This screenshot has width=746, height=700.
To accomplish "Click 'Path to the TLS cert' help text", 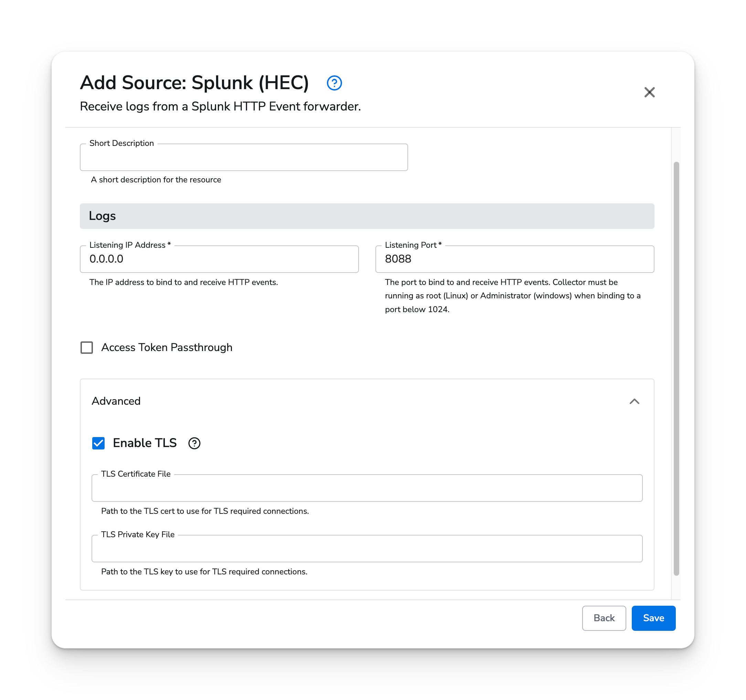I will 205,511.
